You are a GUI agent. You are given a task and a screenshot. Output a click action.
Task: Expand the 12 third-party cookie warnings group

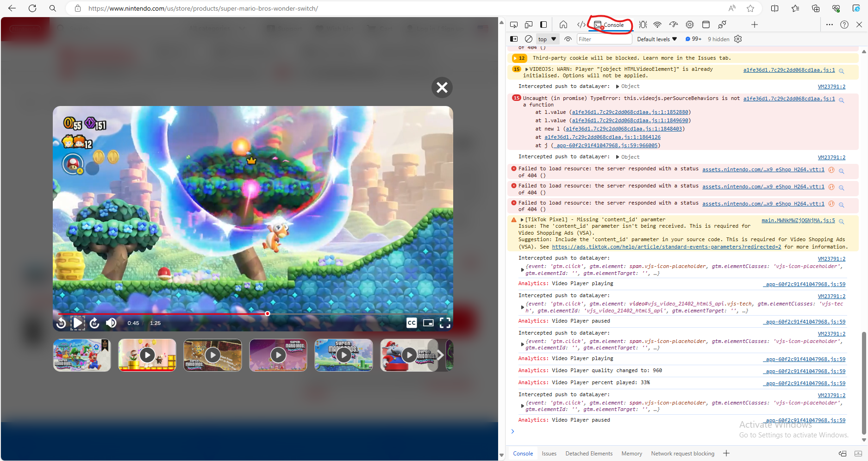pyautogui.click(x=519, y=58)
